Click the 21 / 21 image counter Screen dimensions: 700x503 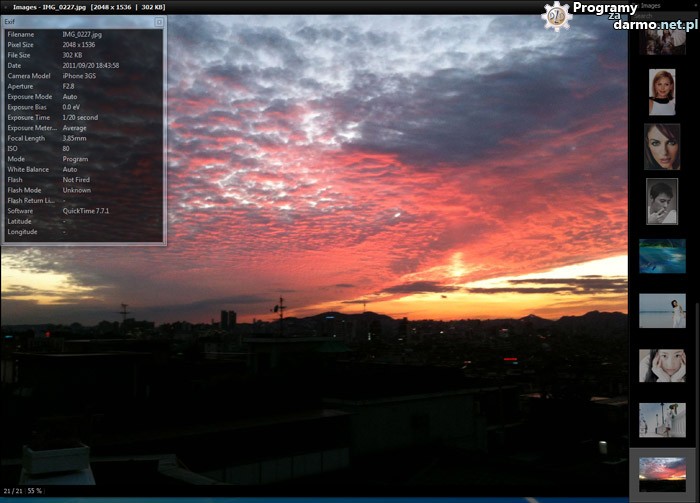pyautogui.click(x=13, y=491)
